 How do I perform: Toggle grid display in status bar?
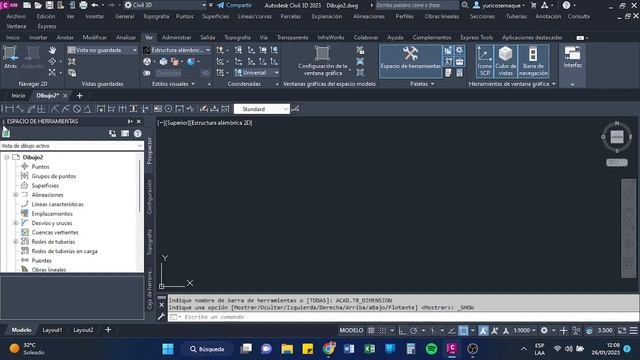click(x=371, y=330)
